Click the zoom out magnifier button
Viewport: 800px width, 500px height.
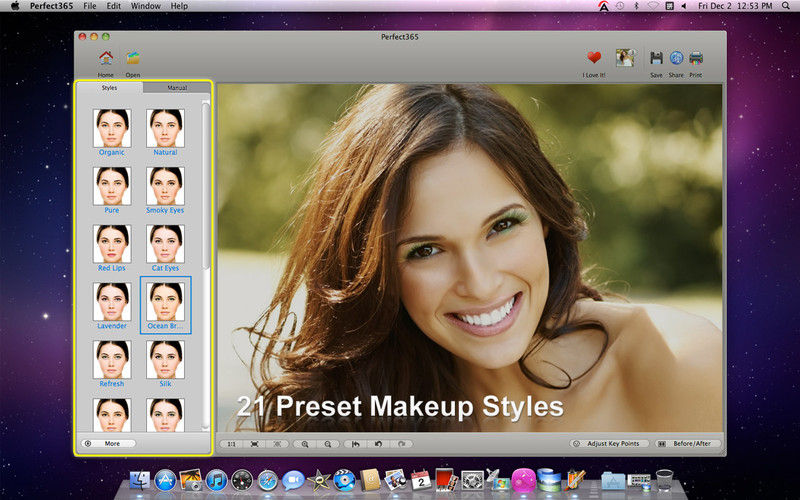(x=327, y=443)
